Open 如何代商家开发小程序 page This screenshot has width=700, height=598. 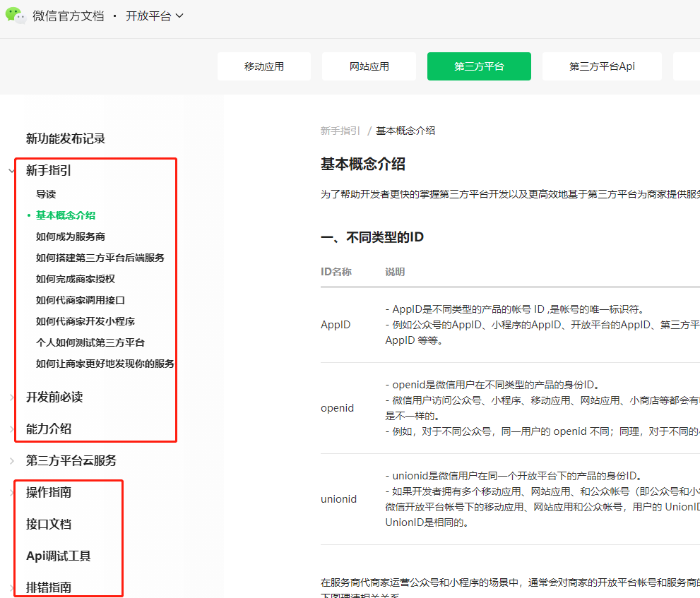tap(85, 321)
